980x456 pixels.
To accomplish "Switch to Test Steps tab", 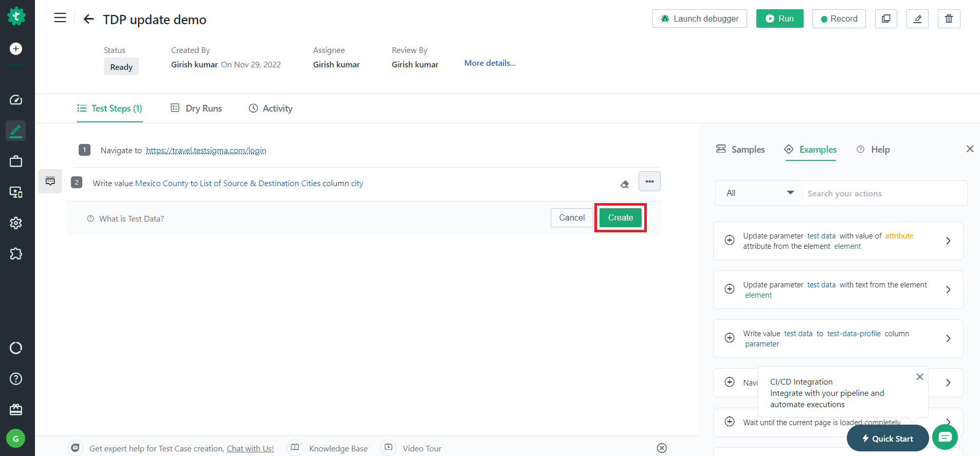I will coord(110,108).
